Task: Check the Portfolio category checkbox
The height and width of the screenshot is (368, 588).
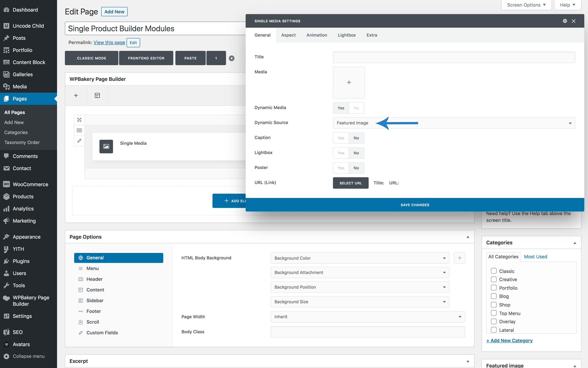Action: [x=494, y=288]
